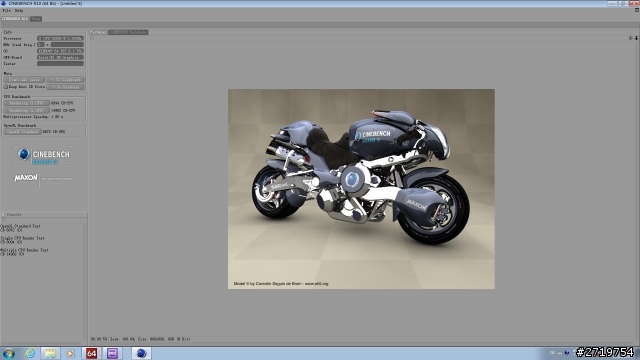Click the empty Tester field

(60, 64)
